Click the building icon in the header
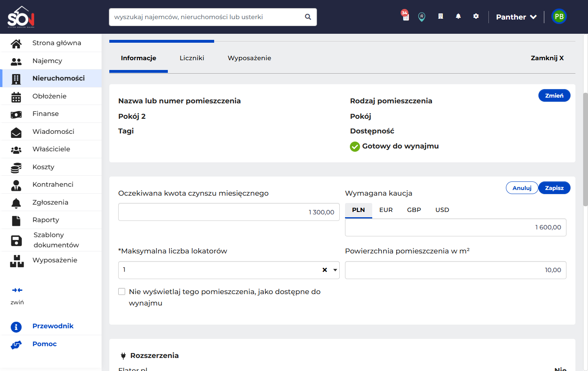 pos(440,16)
